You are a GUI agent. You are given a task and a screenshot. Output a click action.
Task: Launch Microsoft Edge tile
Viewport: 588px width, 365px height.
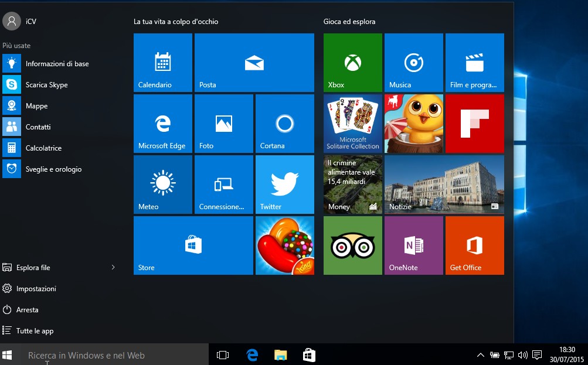click(x=163, y=124)
